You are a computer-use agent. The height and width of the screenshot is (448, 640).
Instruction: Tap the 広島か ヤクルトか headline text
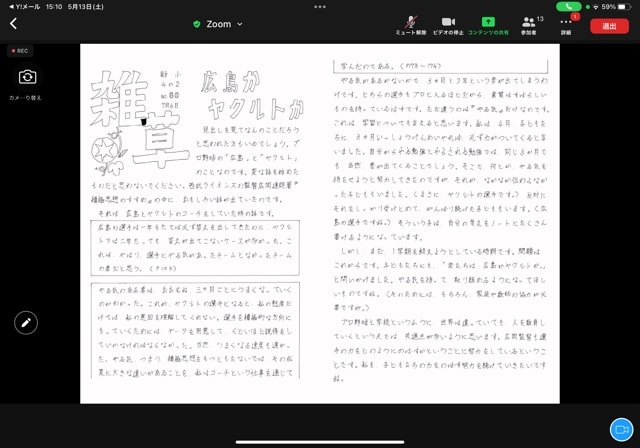pos(252,95)
